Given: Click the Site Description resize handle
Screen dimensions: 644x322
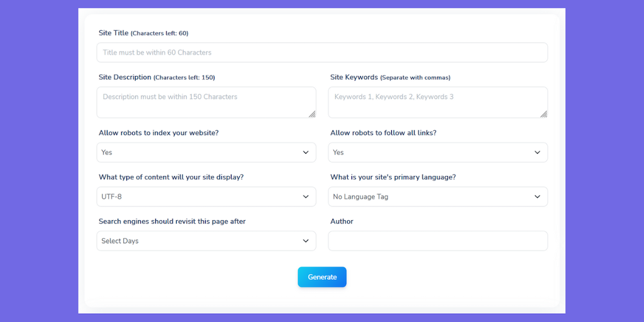Looking at the screenshot, I should coord(312,114).
